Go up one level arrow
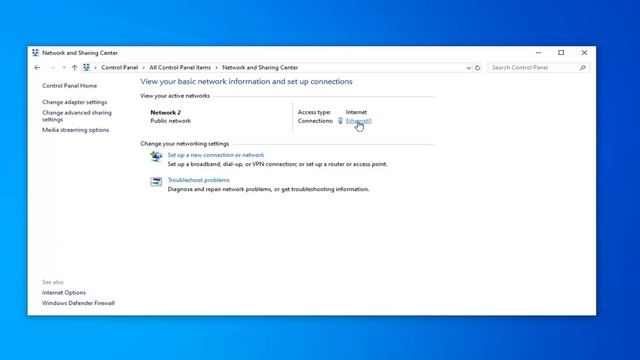The image size is (640, 360). 74,68
